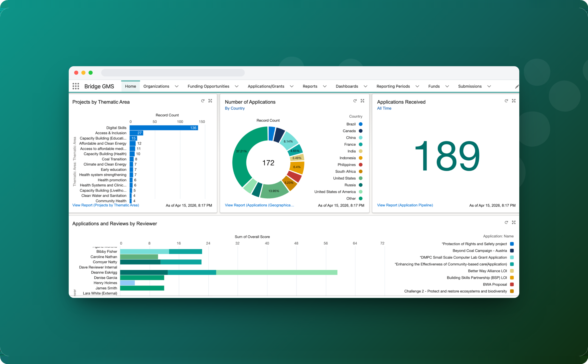Expand the Number of Applications chart fullscreen

[362, 101]
